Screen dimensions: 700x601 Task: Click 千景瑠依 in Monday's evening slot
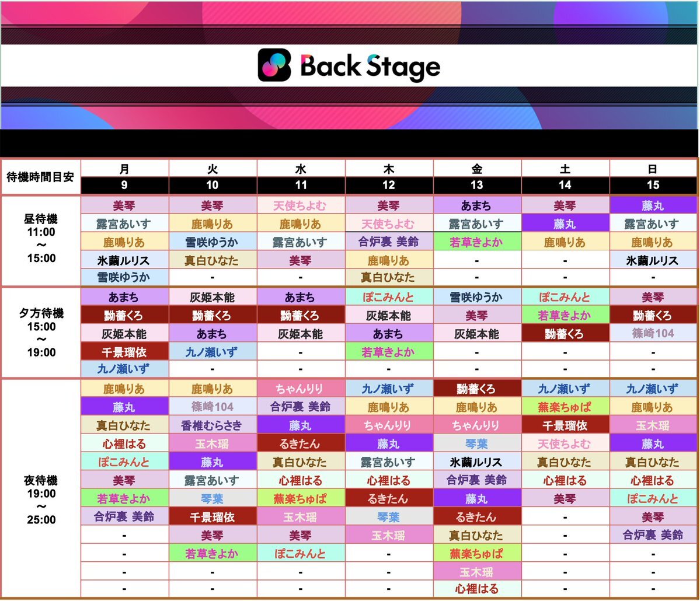124,352
